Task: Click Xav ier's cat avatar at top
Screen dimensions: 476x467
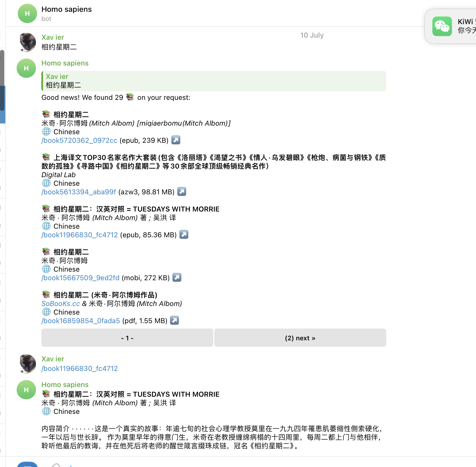Action: tap(28, 42)
